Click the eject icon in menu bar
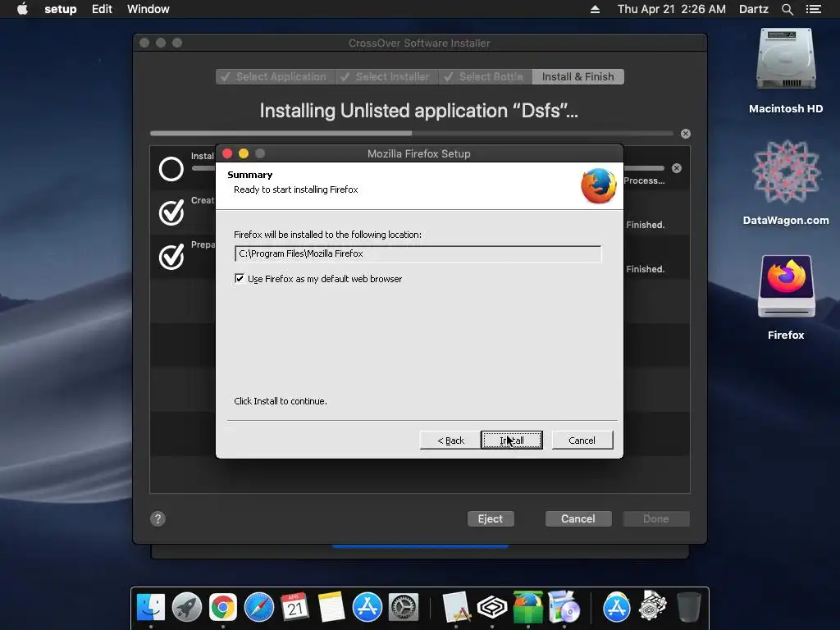This screenshot has width=840, height=630. 595,9
